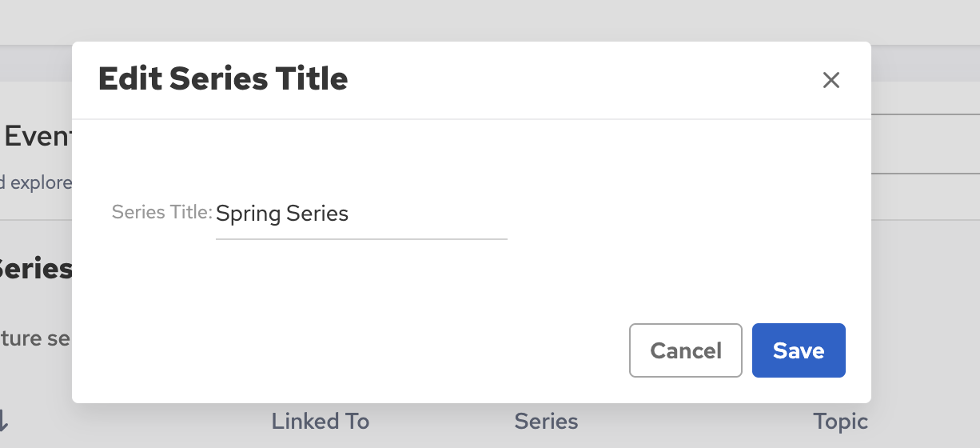The height and width of the screenshot is (448, 980).
Task: Click the bold "Series" heading at left edge
Action: [x=37, y=269]
